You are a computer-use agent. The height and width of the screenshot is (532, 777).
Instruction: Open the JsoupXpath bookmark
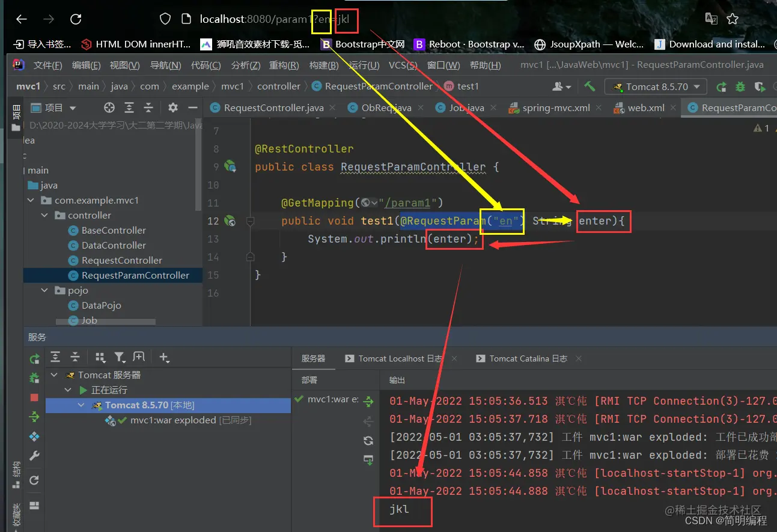(589, 44)
